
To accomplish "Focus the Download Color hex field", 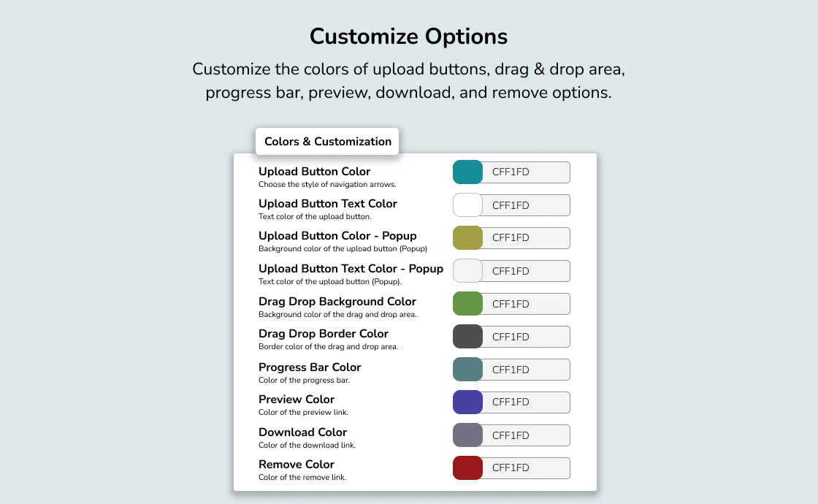I will (526, 435).
